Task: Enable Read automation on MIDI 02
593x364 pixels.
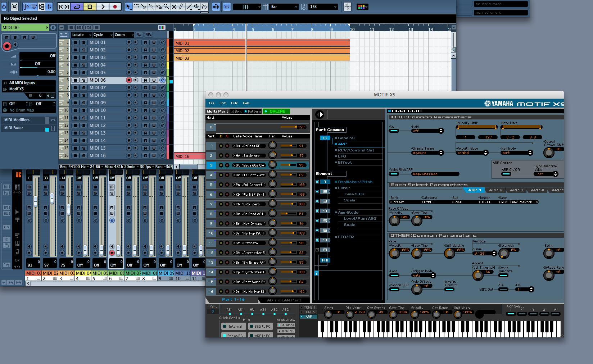Action: point(145,50)
